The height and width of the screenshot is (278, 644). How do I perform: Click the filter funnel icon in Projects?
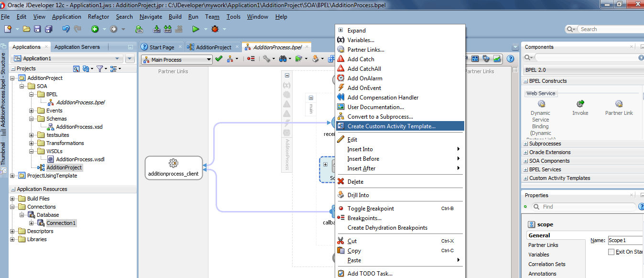pyautogui.click(x=100, y=69)
